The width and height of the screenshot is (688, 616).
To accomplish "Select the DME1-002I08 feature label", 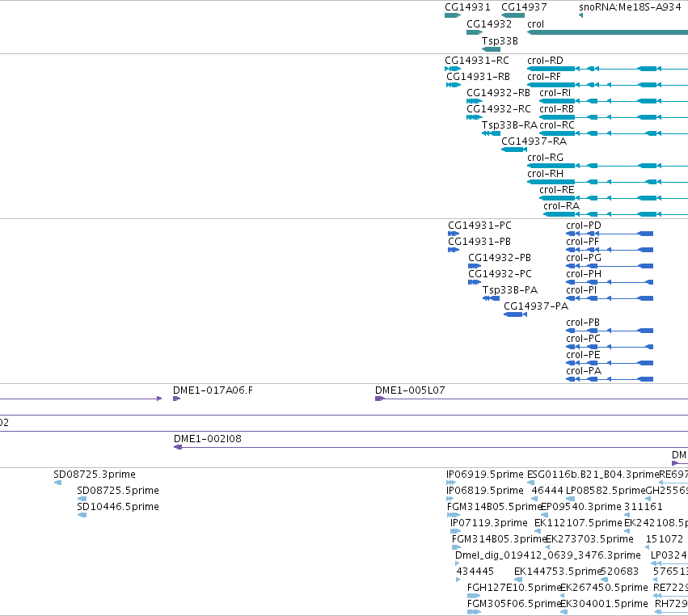I will 208,439.
